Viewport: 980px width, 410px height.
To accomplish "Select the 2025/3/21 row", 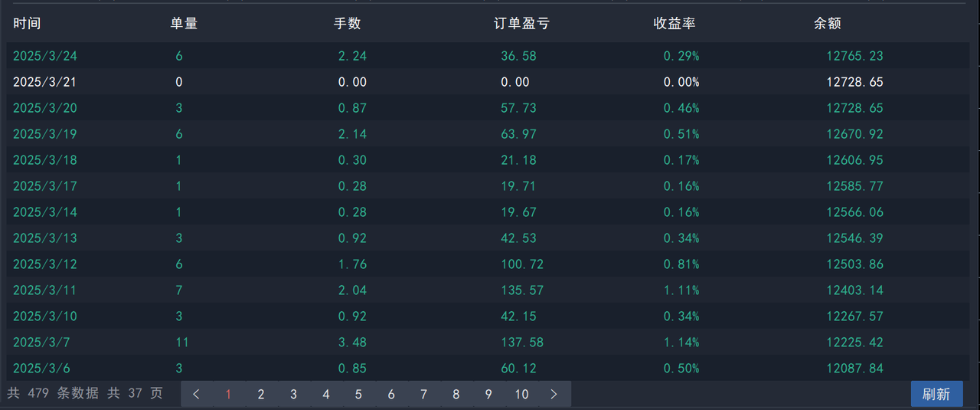I will point(44,82).
